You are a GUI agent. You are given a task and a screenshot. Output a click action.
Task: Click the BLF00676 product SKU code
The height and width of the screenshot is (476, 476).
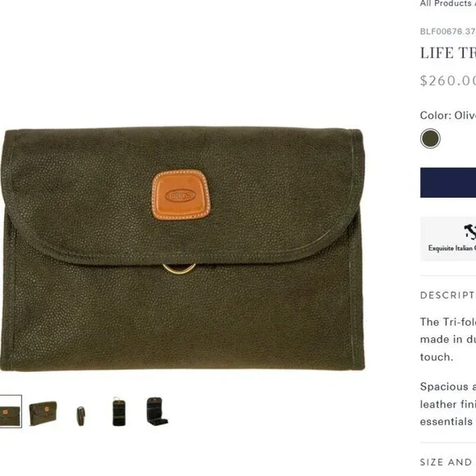pos(448,31)
